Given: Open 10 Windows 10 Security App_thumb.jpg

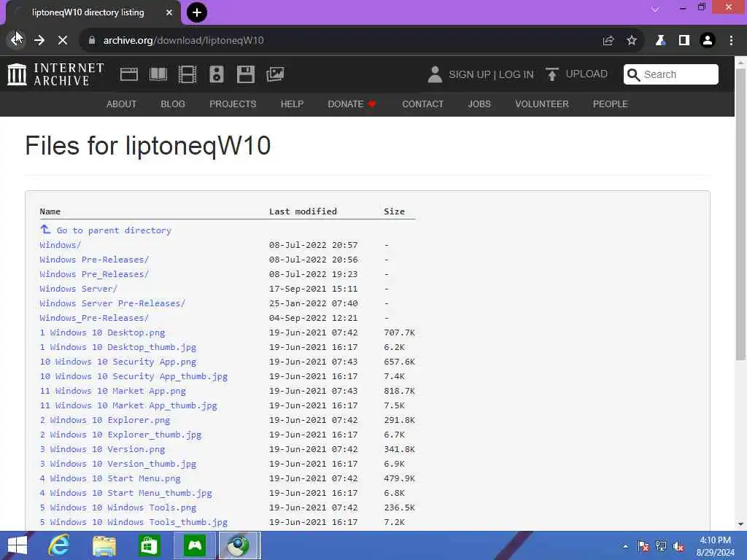Looking at the screenshot, I should tap(134, 376).
